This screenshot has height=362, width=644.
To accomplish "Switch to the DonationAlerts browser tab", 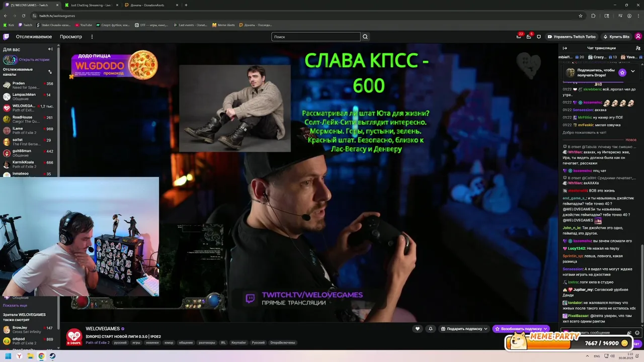I will (151, 5).
